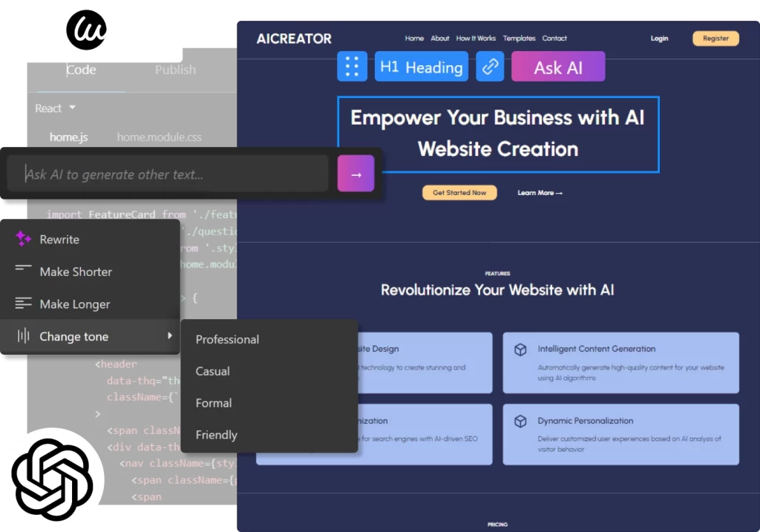The height and width of the screenshot is (532, 760).
Task: Click the Make Longer lines icon
Action: (x=23, y=303)
